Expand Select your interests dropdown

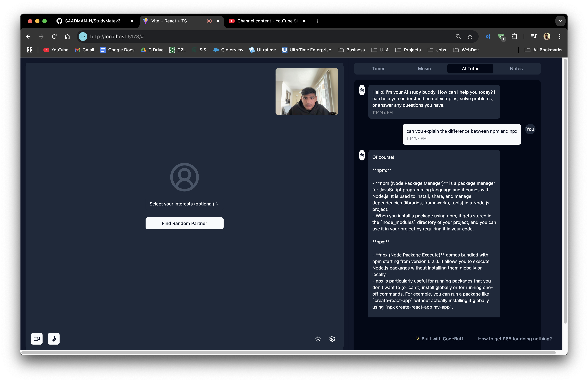click(184, 204)
